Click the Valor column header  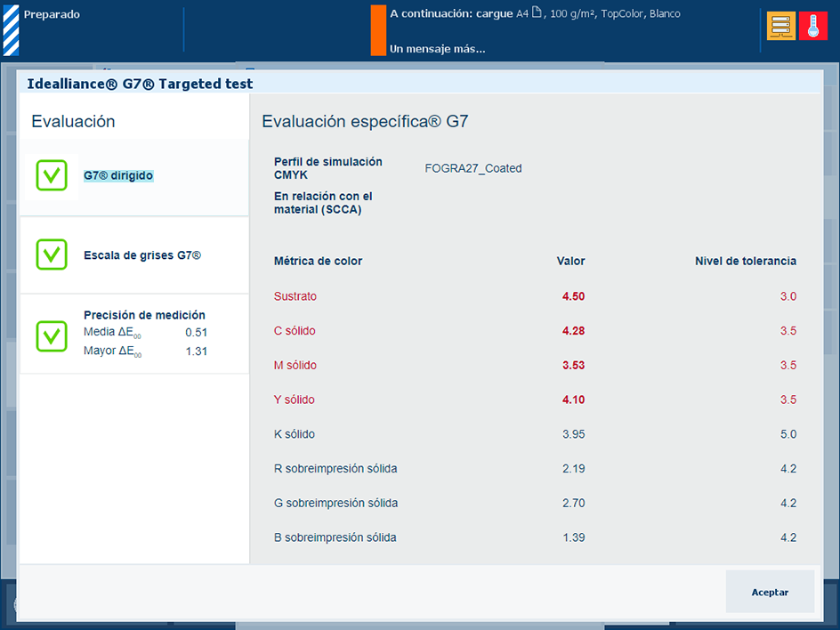570,261
